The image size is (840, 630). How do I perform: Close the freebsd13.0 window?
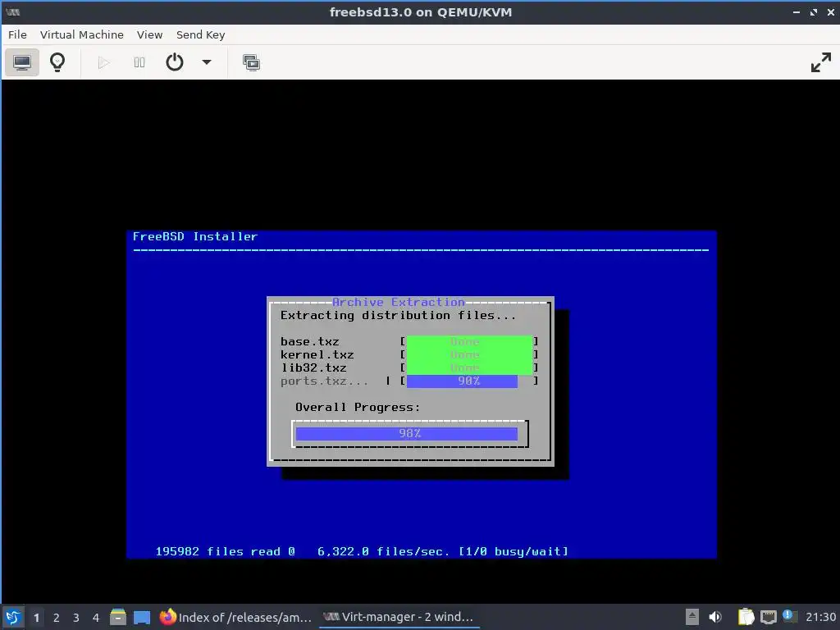(831, 11)
